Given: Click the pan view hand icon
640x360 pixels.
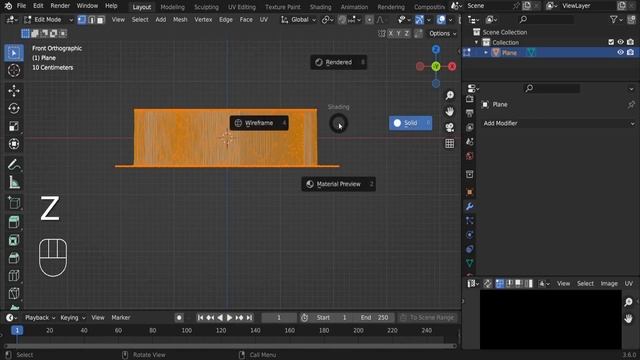Looking at the screenshot, I should click(449, 111).
